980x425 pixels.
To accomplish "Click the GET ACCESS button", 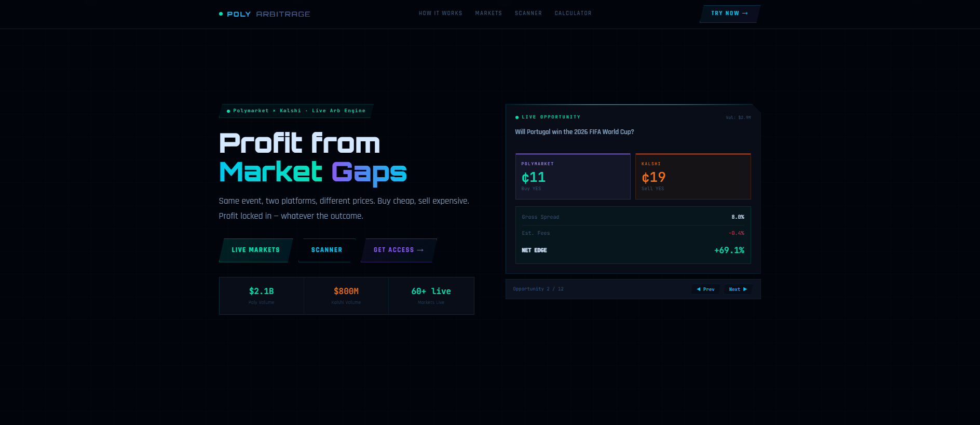I will click(x=399, y=250).
